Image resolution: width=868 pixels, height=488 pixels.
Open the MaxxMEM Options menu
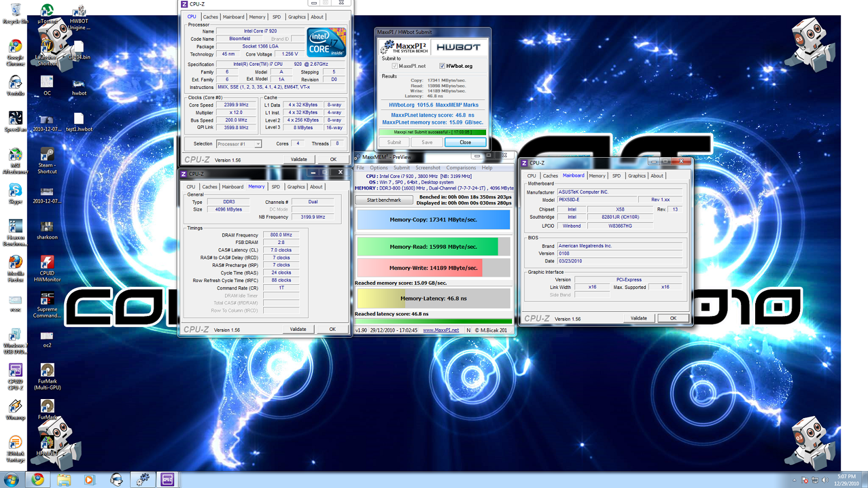379,168
